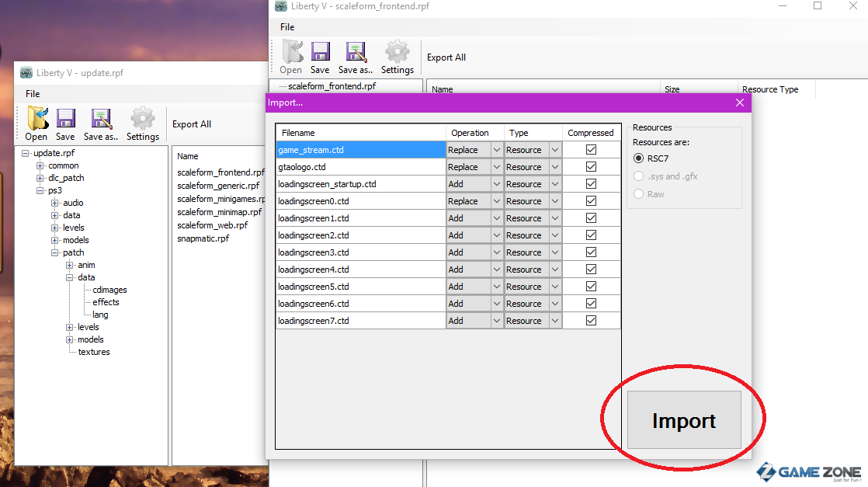Select the cdimages tree folder
868x487 pixels.
pyautogui.click(x=109, y=290)
